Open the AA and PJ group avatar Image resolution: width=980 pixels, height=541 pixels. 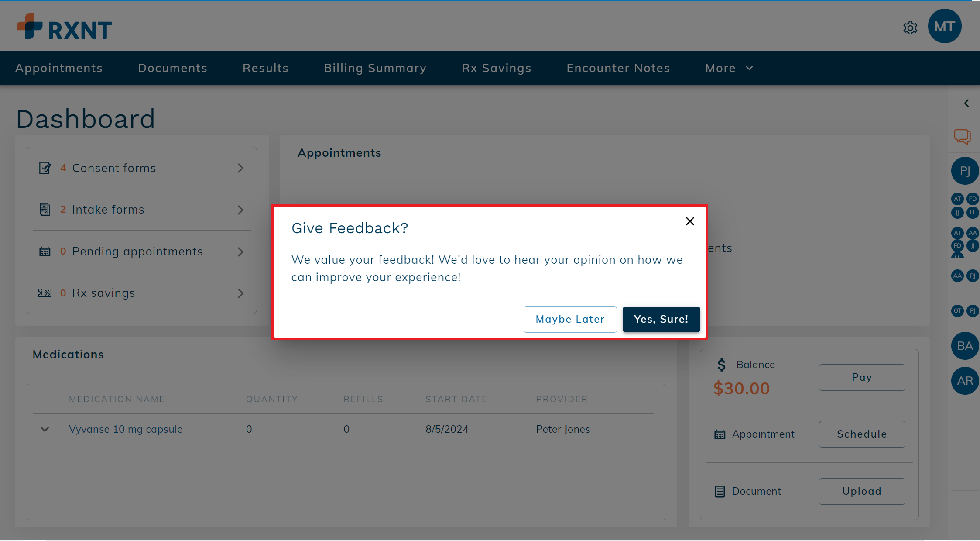965,276
